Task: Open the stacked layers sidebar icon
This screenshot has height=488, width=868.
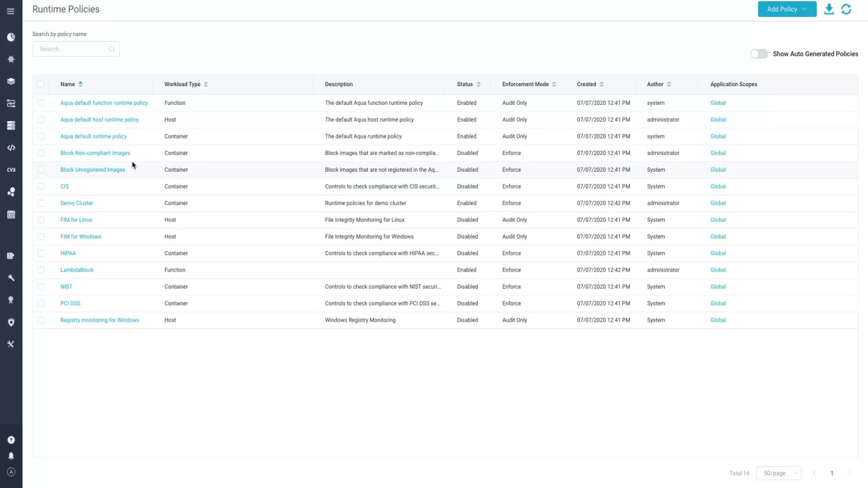Action: click(x=11, y=81)
